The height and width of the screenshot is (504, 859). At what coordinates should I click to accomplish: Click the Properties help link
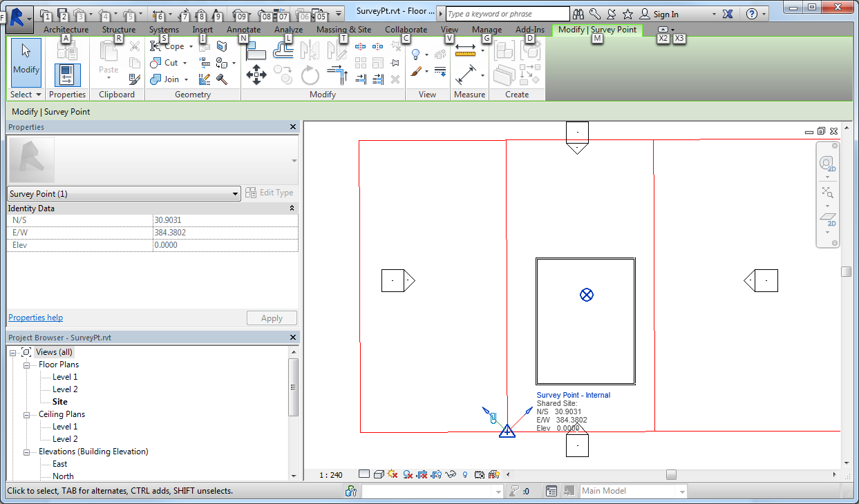(35, 318)
